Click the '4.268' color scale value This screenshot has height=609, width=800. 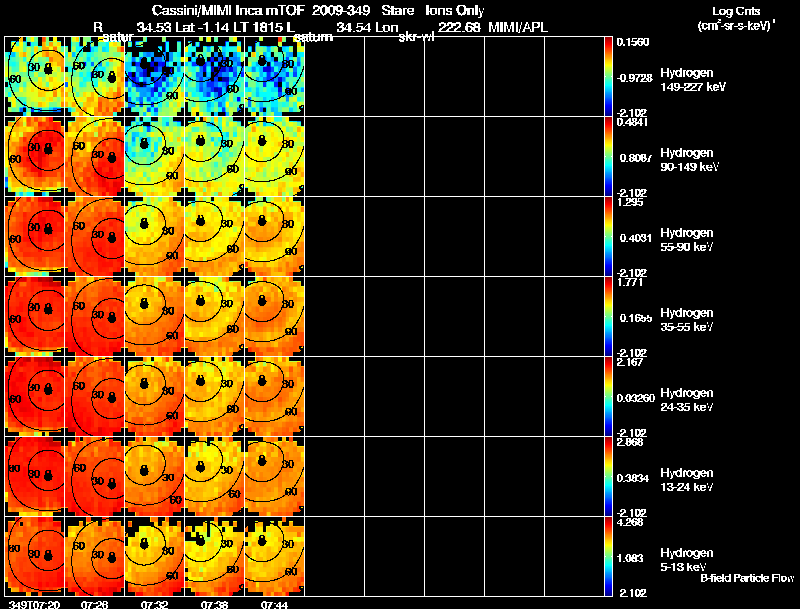630,522
